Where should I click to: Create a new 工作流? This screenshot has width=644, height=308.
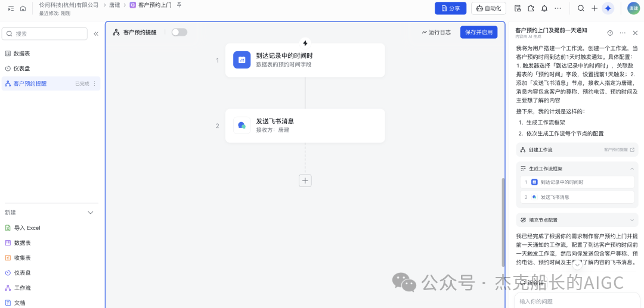click(23, 288)
